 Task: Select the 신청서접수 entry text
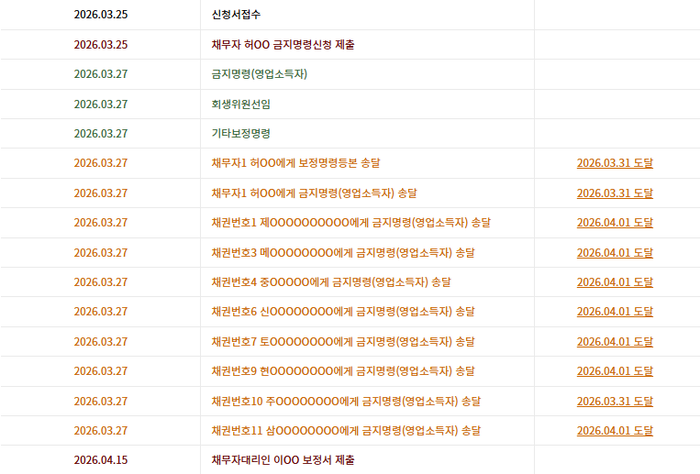click(x=236, y=15)
